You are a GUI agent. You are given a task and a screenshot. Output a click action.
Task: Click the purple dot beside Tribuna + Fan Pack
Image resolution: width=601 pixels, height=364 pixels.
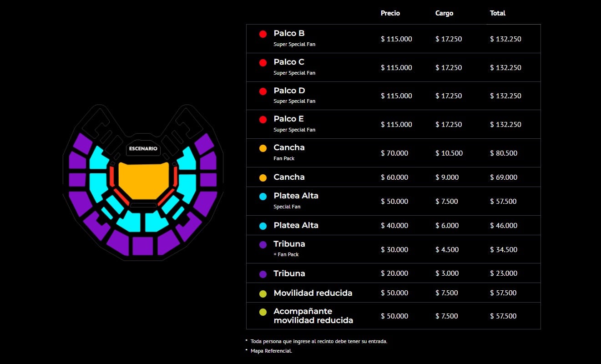coord(263,244)
